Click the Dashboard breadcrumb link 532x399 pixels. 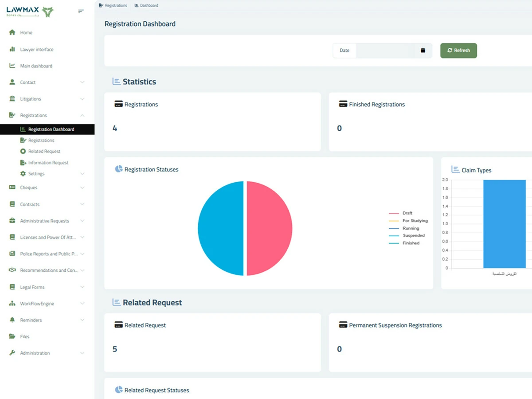(149, 5)
